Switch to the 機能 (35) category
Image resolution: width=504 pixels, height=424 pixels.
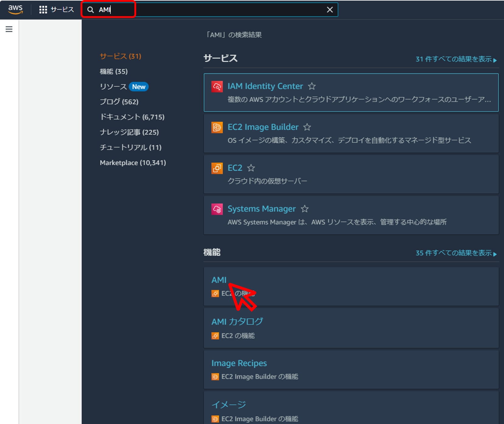click(x=114, y=71)
